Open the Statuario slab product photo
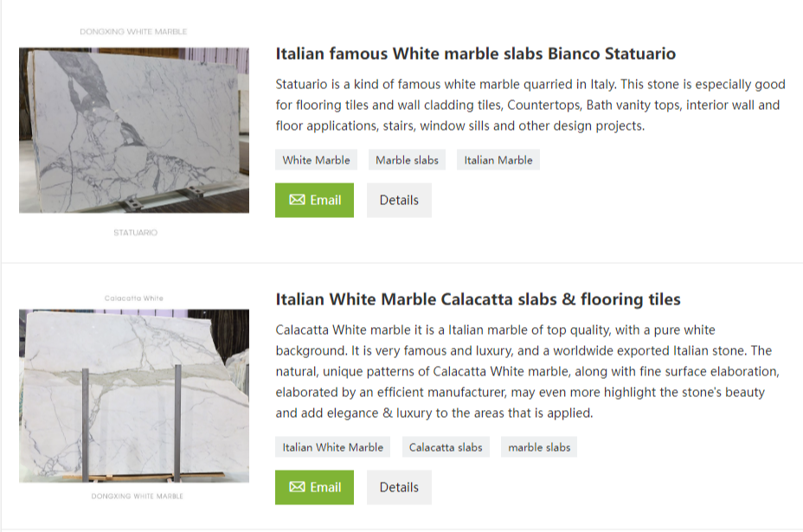This screenshot has width=803, height=532. tap(132, 130)
